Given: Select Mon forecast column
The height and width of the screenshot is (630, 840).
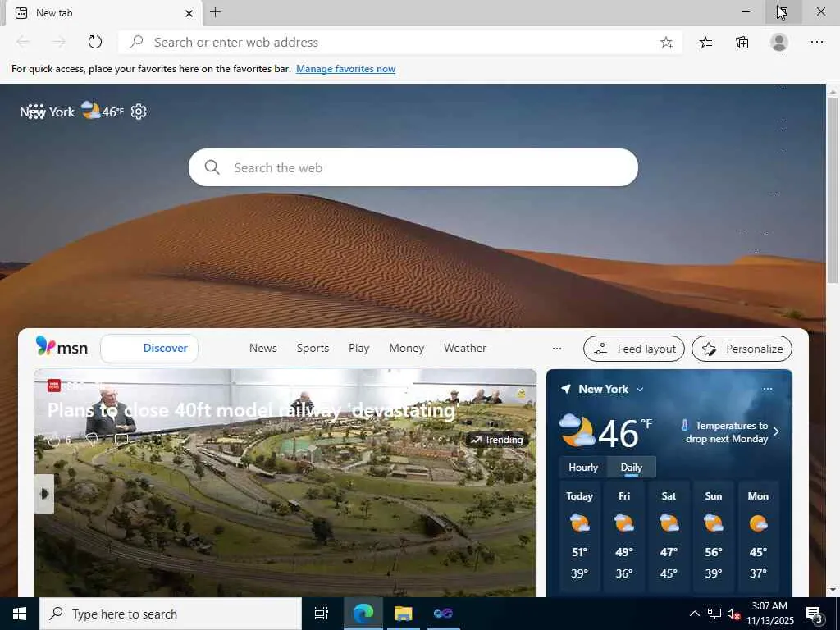Looking at the screenshot, I should point(758,535).
